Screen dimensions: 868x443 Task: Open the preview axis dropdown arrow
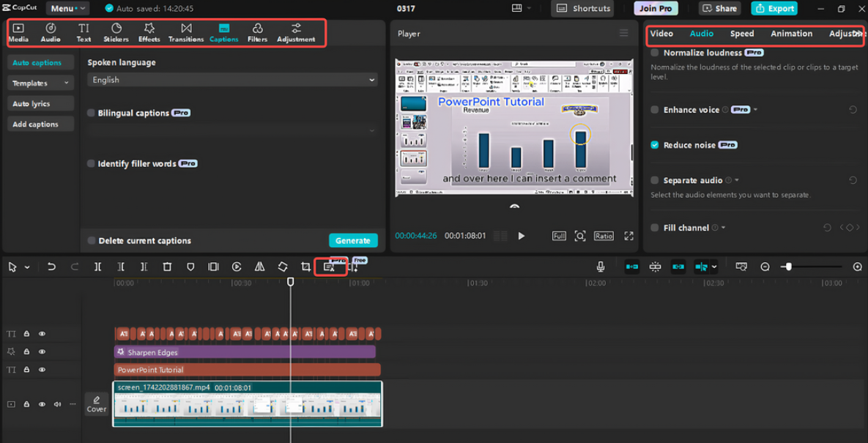click(x=714, y=267)
